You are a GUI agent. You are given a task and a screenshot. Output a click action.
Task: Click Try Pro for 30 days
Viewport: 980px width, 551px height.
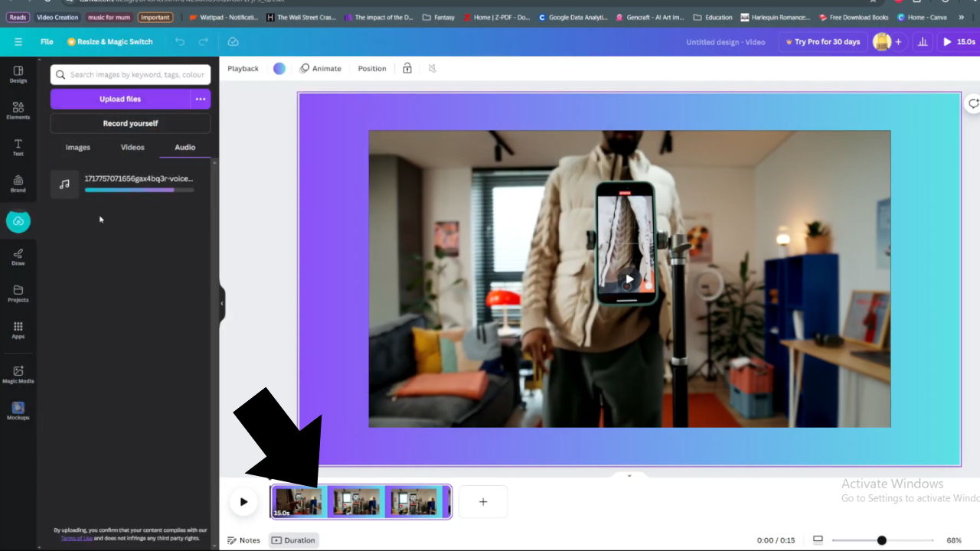(x=822, y=42)
